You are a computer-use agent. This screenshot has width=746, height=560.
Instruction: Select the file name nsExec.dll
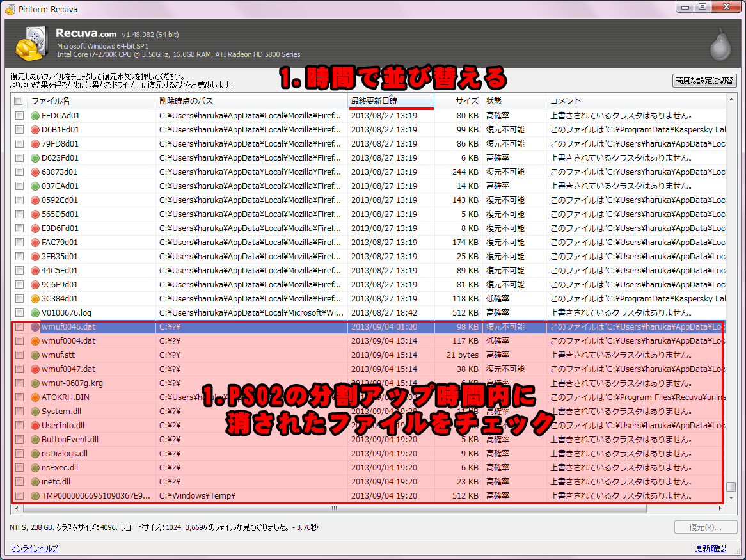pos(60,468)
